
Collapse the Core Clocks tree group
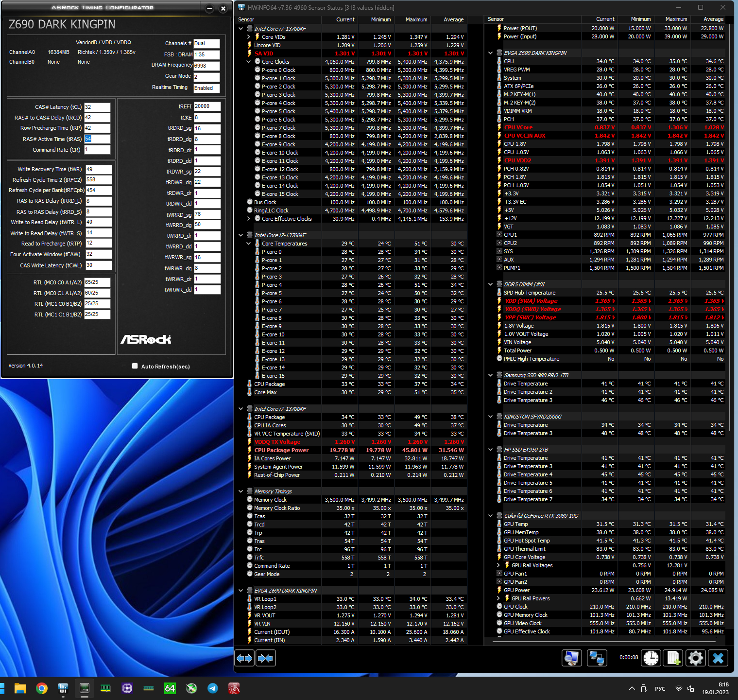coord(249,62)
